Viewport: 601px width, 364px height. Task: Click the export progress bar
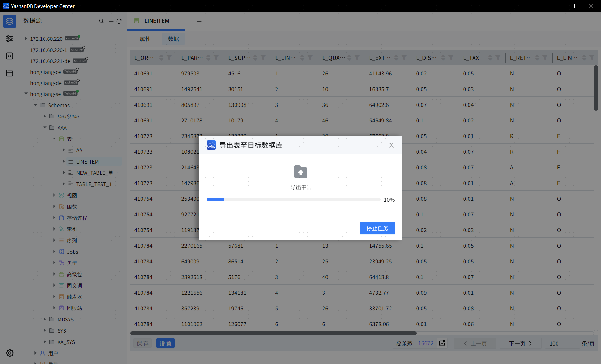293,200
